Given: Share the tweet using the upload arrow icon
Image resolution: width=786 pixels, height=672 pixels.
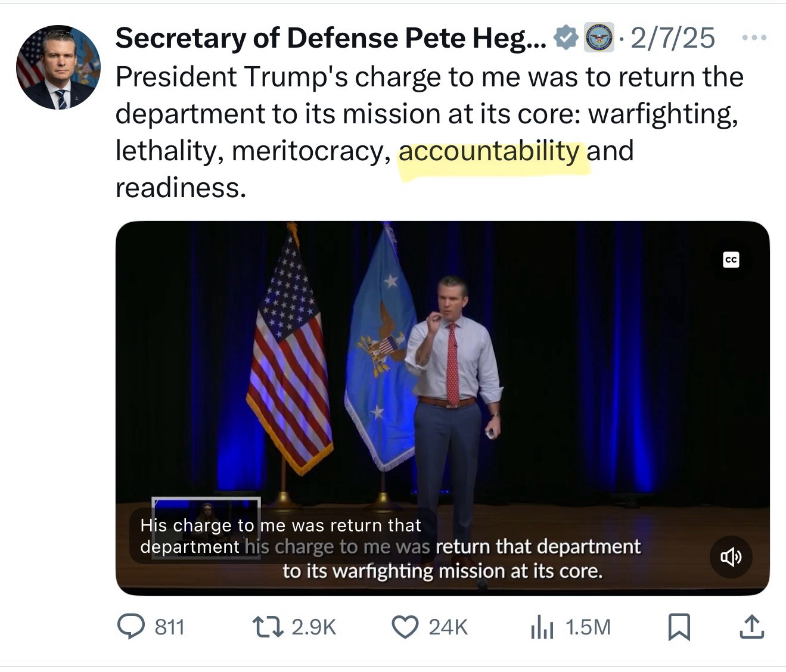Looking at the screenshot, I should 751,627.
